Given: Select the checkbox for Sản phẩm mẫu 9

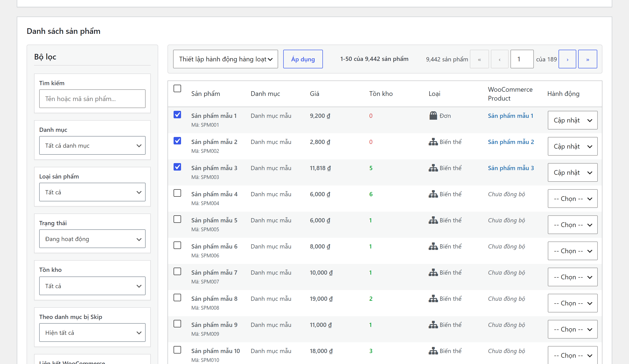Looking at the screenshot, I should point(177,324).
